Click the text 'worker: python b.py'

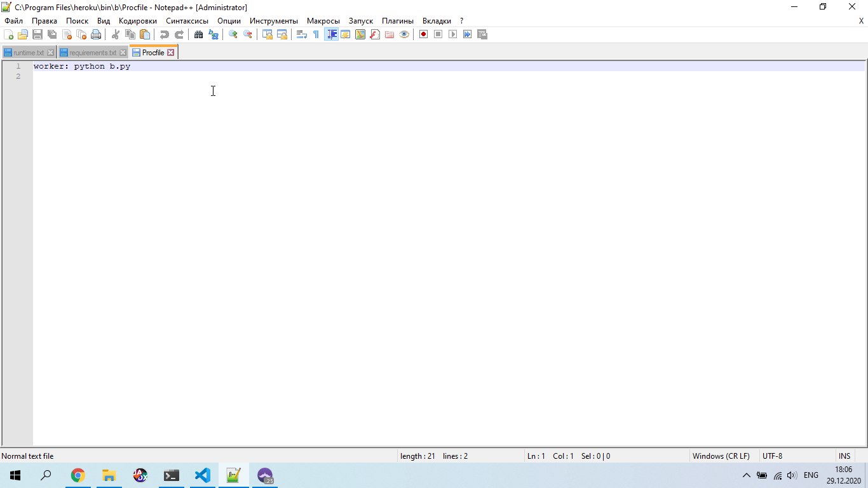click(82, 66)
